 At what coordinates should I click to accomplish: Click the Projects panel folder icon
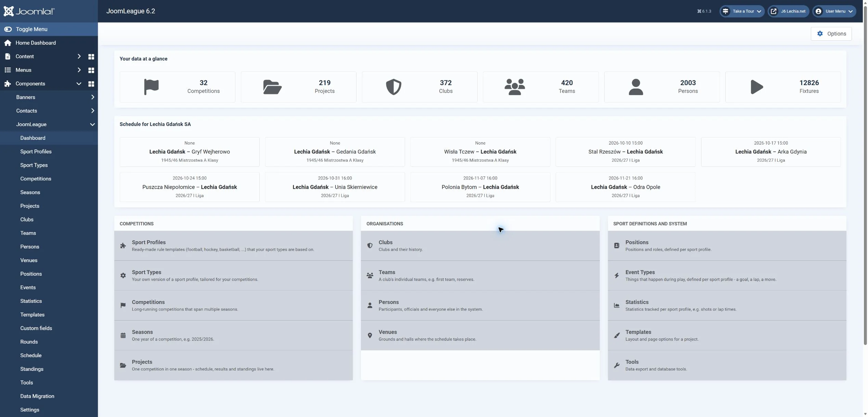click(x=123, y=365)
